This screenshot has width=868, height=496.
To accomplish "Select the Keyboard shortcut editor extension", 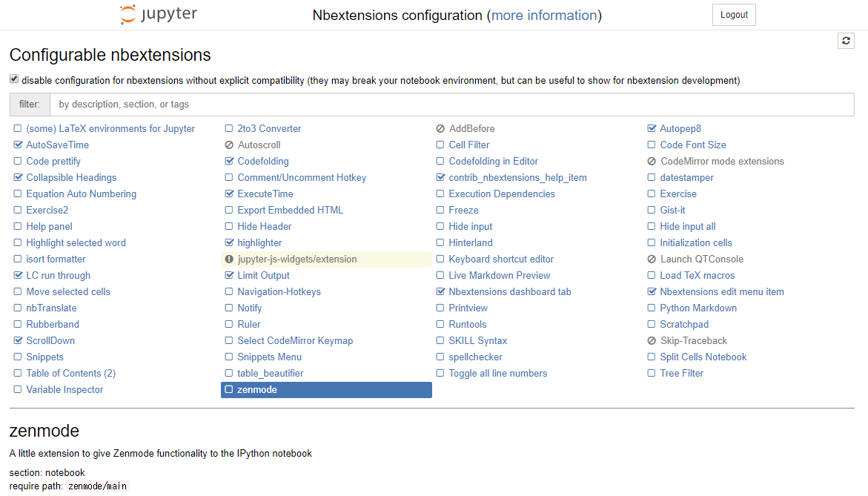I will (x=501, y=259).
